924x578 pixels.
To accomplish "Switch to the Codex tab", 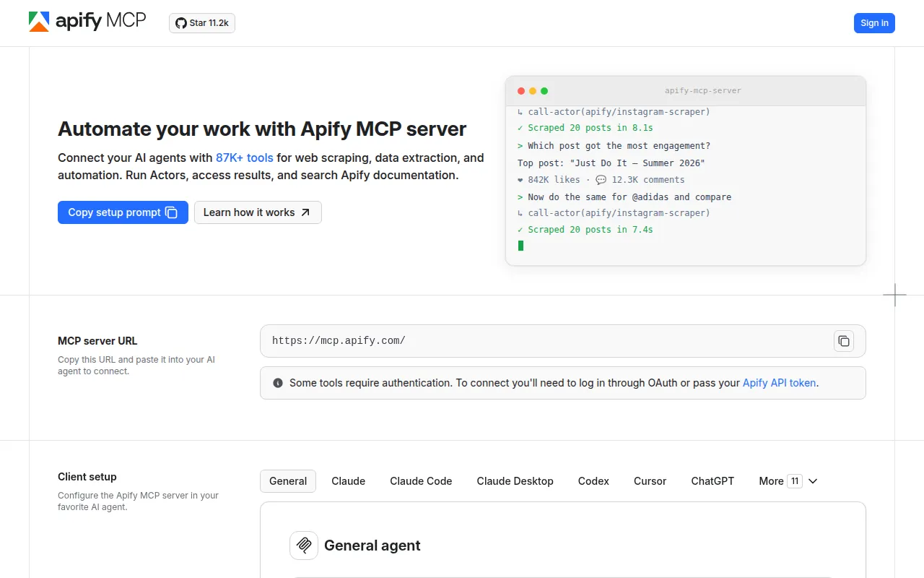I will 593,481.
